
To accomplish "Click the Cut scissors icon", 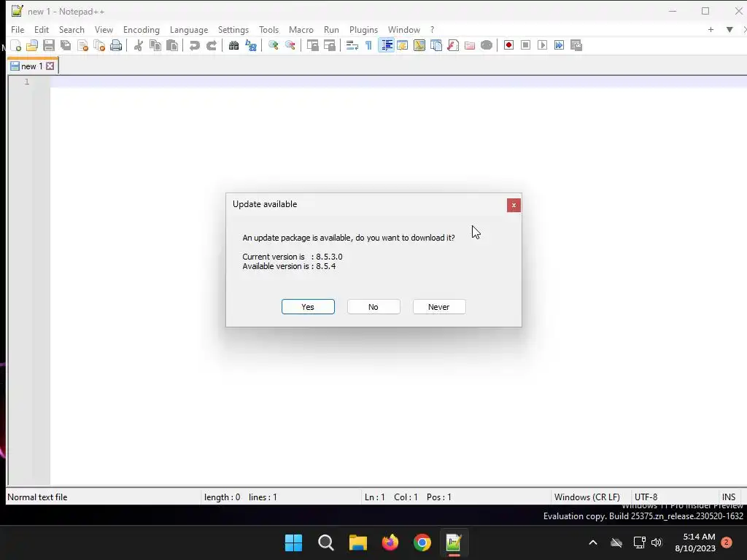I will click(138, 45).
